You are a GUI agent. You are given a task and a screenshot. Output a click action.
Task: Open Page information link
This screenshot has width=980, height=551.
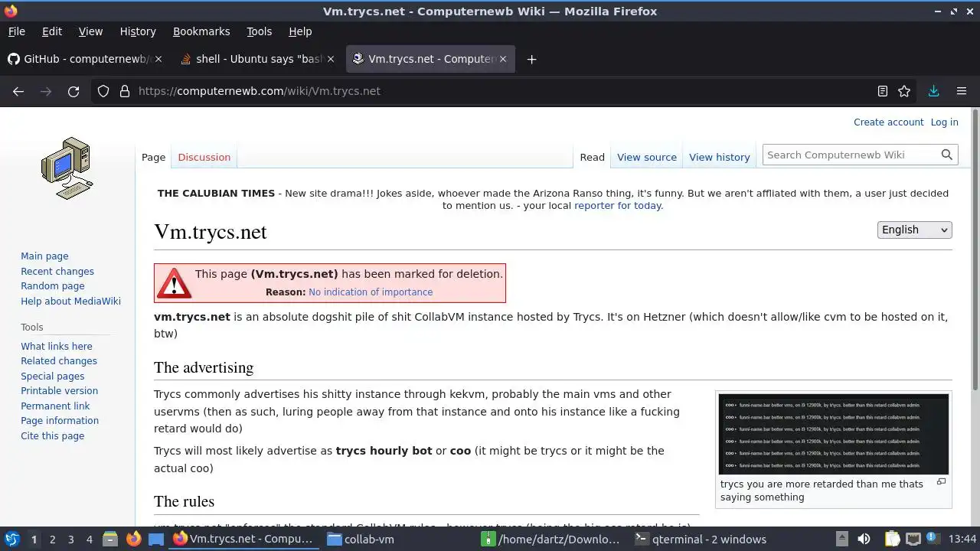[x=60, y=421]
